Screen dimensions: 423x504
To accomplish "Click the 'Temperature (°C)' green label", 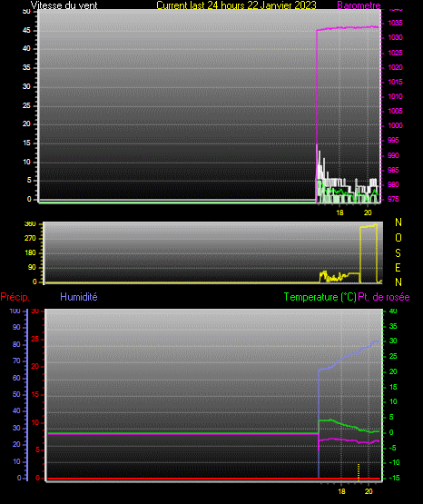I will (320, 297).
